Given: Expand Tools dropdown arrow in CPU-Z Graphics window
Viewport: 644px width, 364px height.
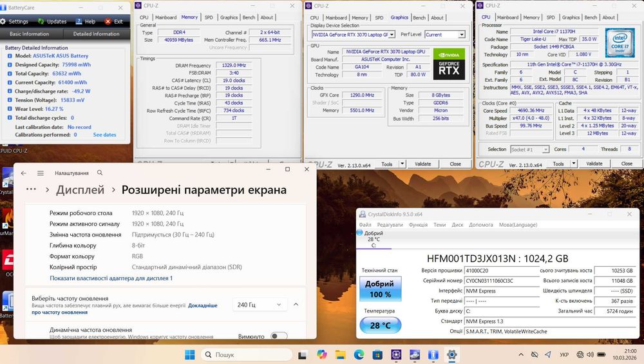Looking at the screenshot, I should [402, 164].
